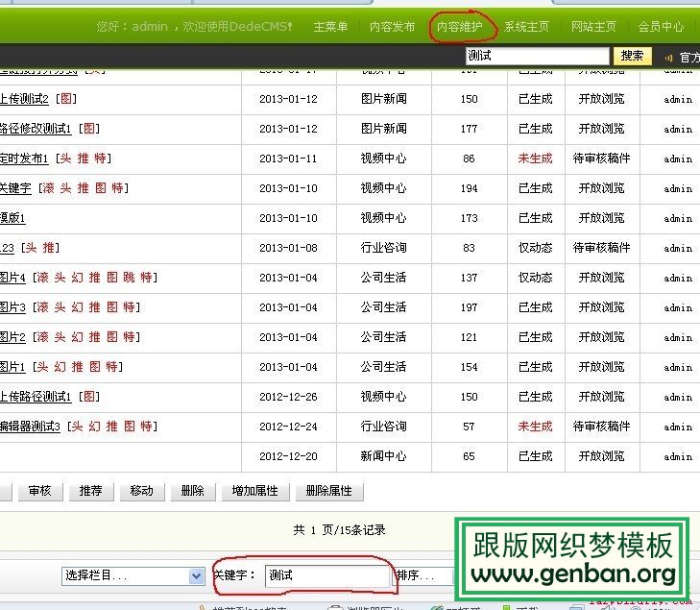Click 开放浏览 in 上传路径测试1 row
Image resolution: width=700 pixels, height=610 pixels.
(x=601, y=397)
